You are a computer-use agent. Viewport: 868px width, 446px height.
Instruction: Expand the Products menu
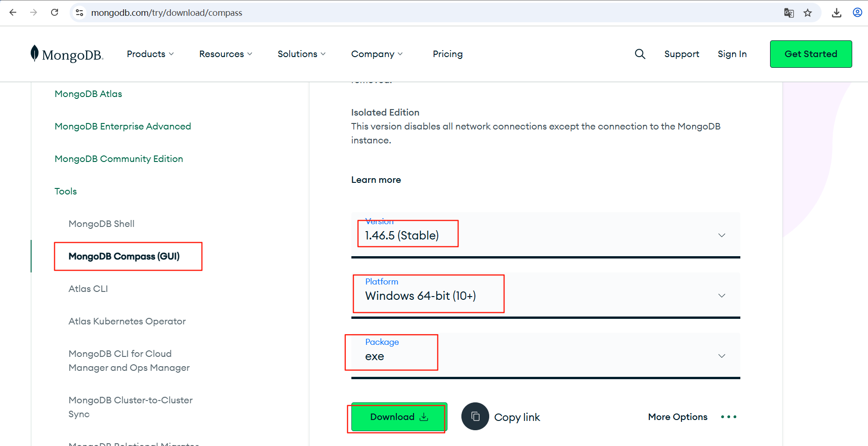pyautogui.click(x=150, y=54)
